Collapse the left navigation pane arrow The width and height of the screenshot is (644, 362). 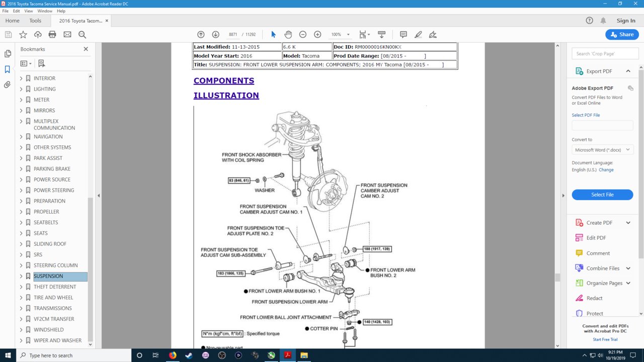click(x=99, y=196)
